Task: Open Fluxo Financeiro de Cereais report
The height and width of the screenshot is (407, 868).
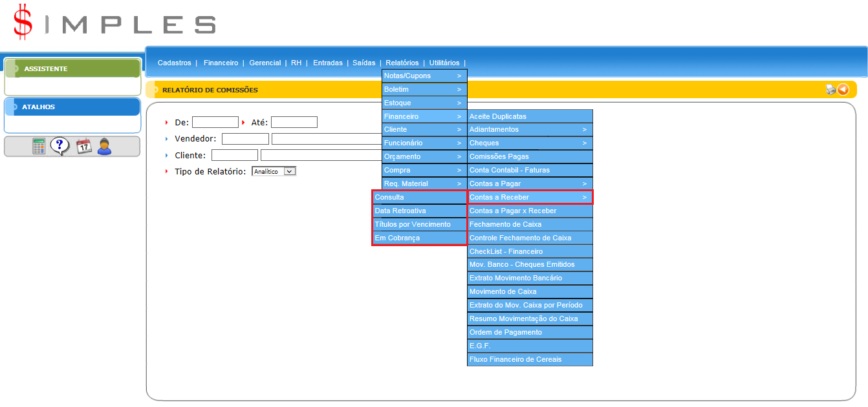Action: [x=529, y=359]
